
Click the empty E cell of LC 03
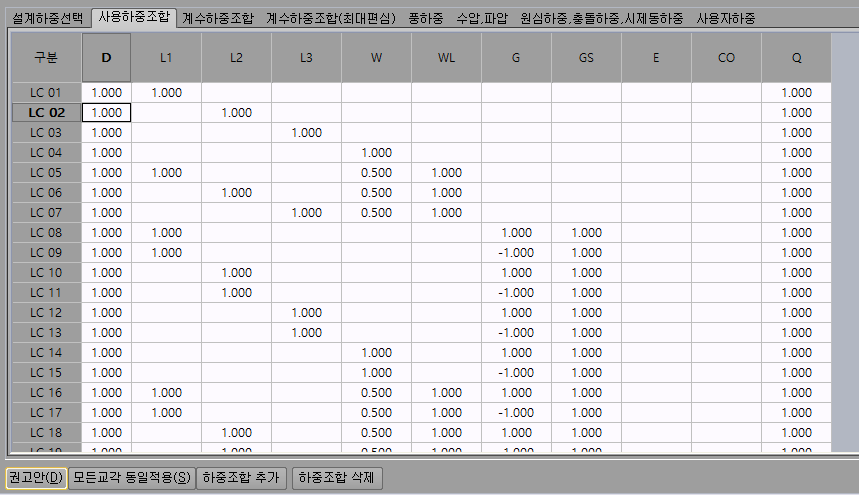click(x=656, y=133)
